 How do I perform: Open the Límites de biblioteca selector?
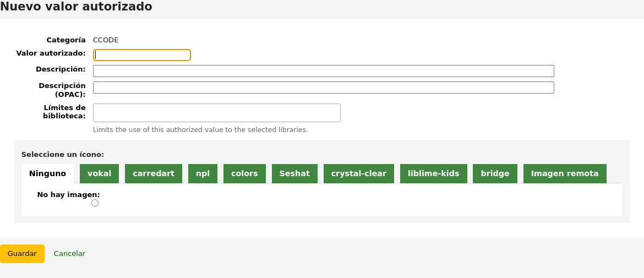(216, 113)
